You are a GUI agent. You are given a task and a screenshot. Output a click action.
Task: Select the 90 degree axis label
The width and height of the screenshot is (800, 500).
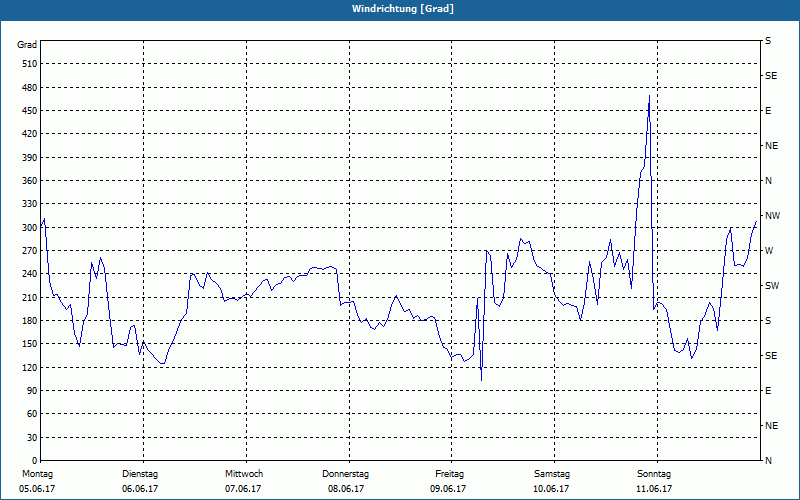pos(32,391)
